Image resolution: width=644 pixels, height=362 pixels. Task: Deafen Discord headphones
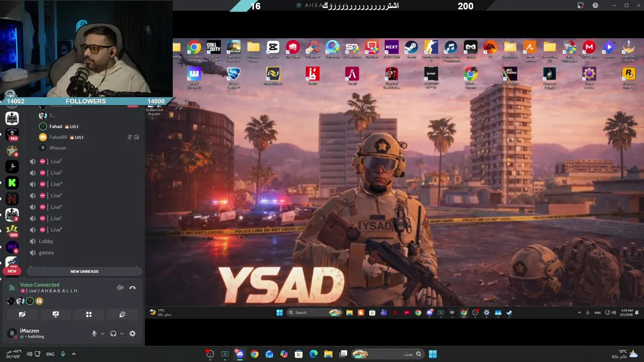pyautogui.click(x=113, y=333)
